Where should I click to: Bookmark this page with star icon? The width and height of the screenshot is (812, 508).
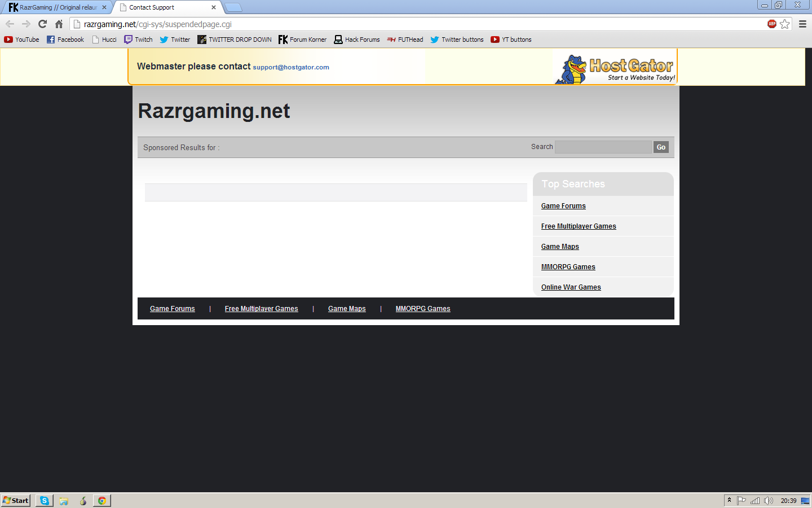pos(785,24)
